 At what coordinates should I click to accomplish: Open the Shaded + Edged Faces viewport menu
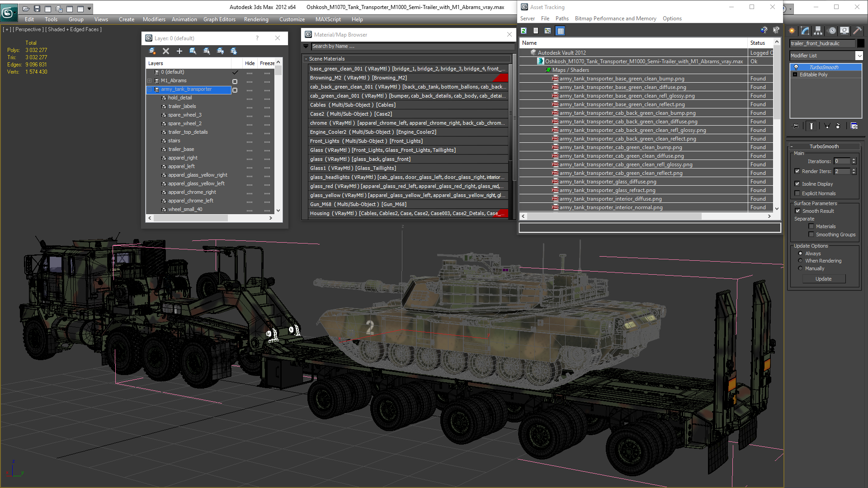pos(73,29)
